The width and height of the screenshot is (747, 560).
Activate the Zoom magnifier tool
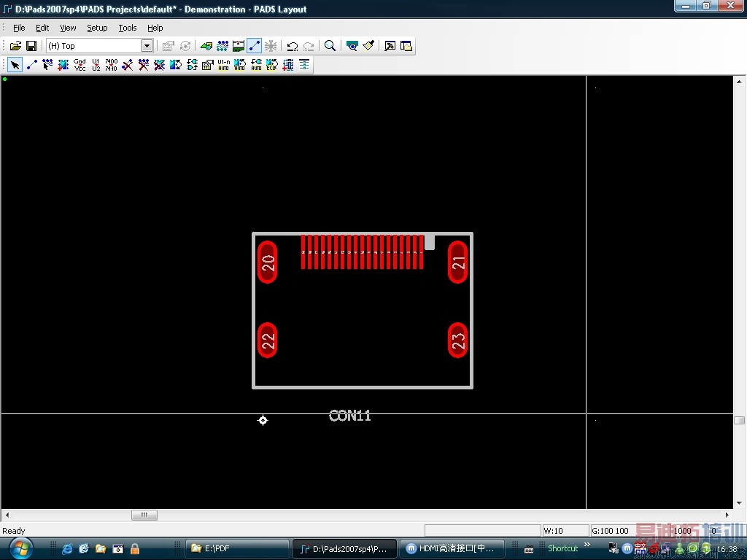click(330, 46)
